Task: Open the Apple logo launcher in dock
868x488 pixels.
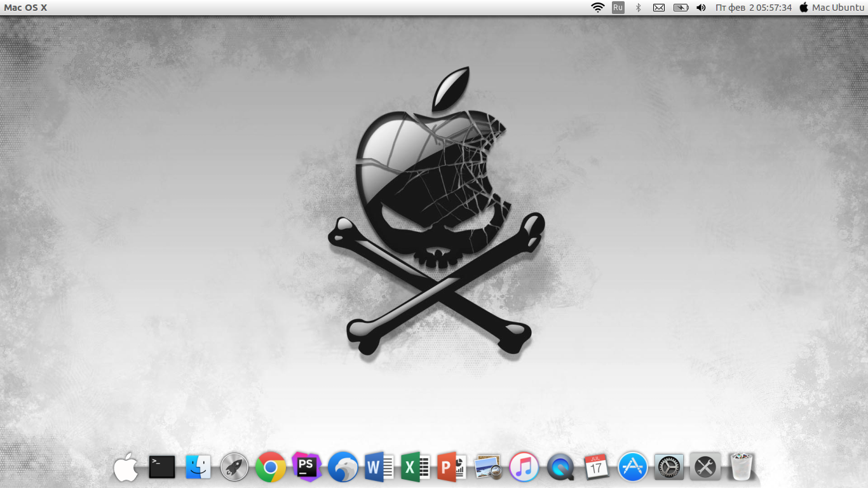Action: [126, 468]
